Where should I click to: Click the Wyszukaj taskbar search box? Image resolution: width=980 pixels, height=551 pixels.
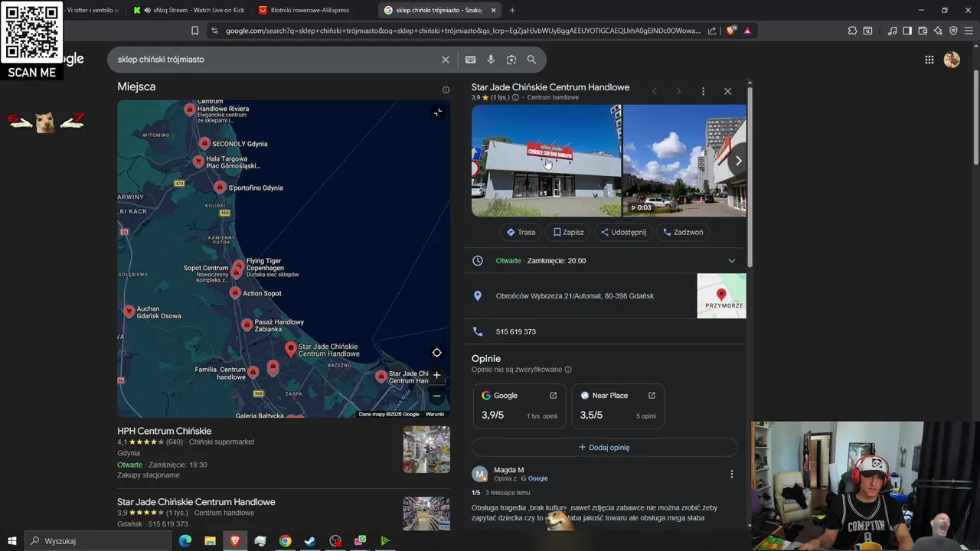point(98,541)
